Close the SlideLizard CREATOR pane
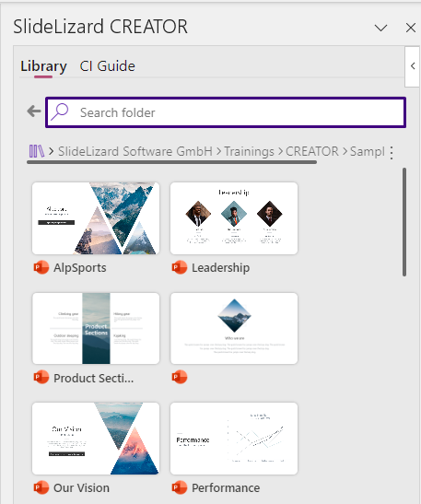This screenshot has height=504, width=421. (411, 28)
